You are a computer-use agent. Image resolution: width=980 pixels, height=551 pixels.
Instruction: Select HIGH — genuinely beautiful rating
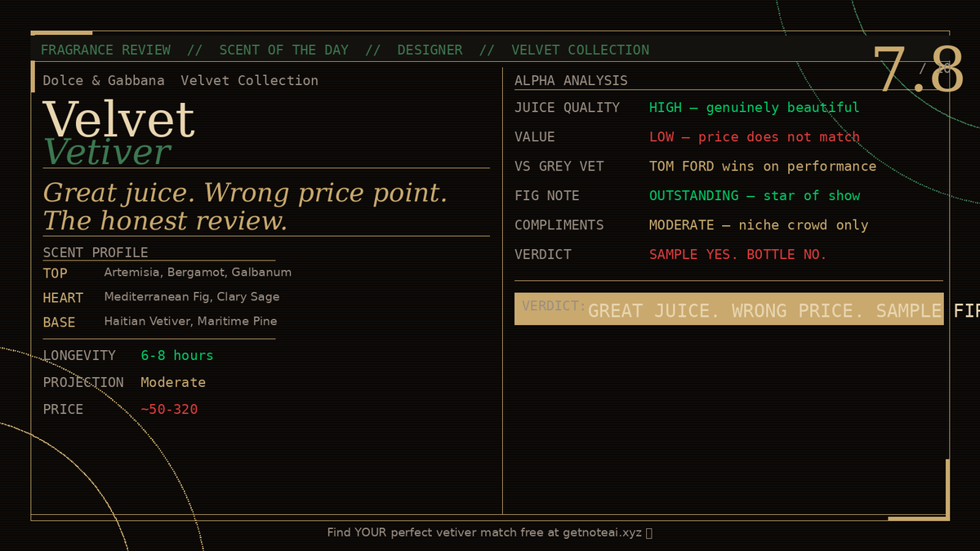754,107
